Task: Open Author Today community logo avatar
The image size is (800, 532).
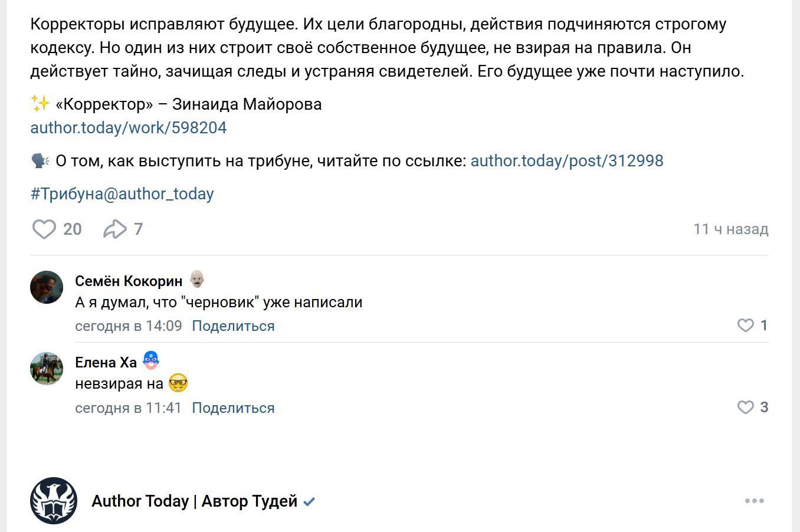Action: click(x=54, y=501)
